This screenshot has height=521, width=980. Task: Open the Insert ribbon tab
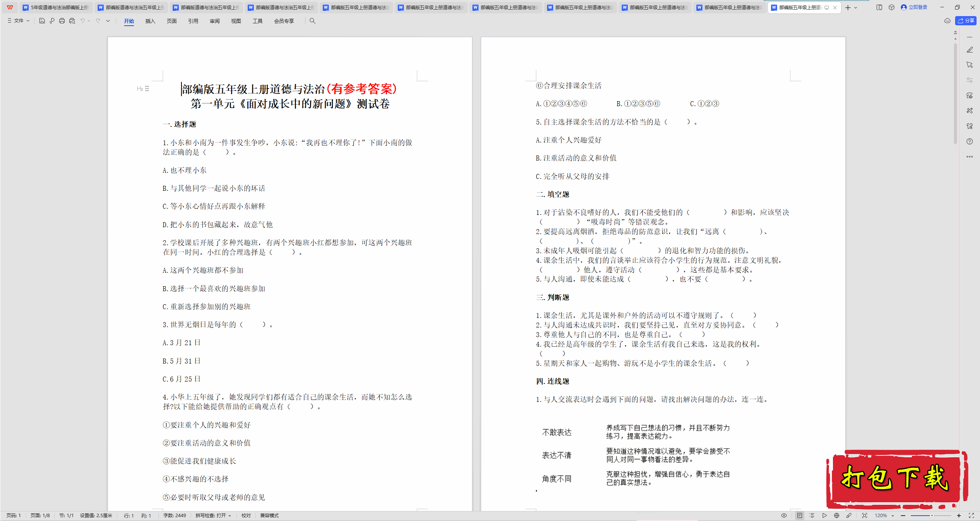[150, 21]
